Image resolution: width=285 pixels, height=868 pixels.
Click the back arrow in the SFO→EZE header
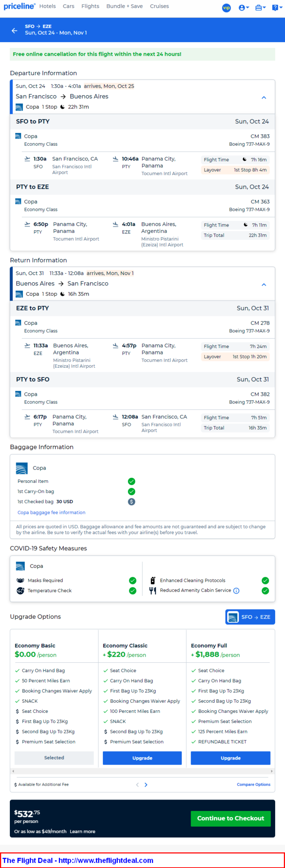pos(14,31)
